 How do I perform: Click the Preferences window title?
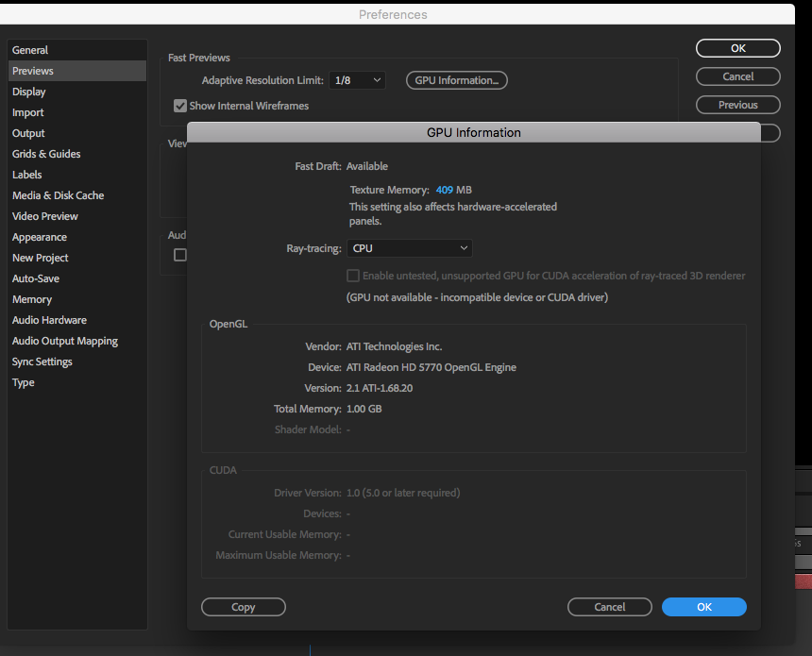pyautogui.click(x=393, y=14)
